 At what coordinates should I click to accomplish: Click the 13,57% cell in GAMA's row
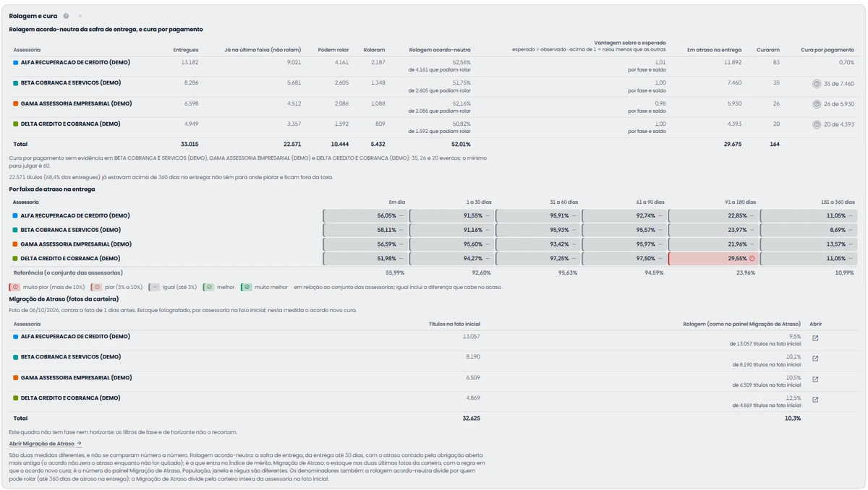coord(809,244)
